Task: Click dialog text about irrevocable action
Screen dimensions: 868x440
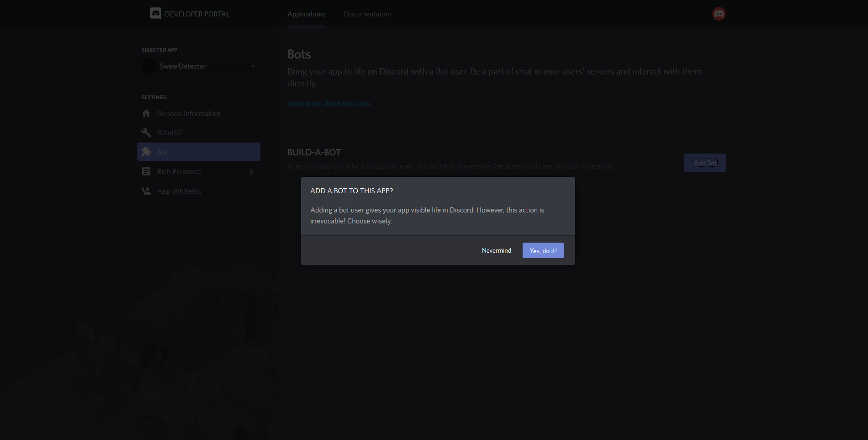Action: click(427, 216)
